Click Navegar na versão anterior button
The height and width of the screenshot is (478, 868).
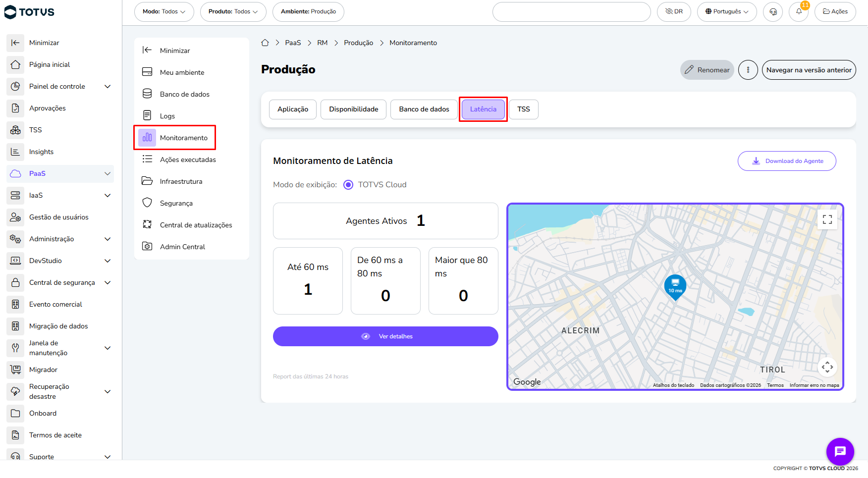tap(809, 70)
